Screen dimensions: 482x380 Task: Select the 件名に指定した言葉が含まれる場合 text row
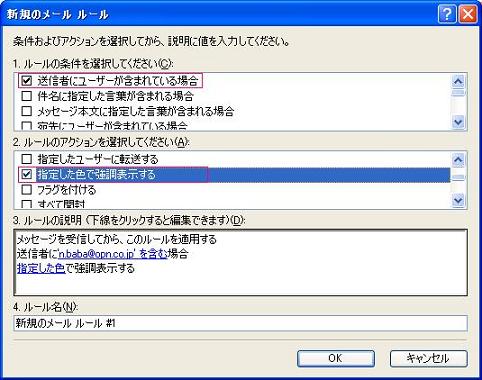tap(115, 96)
